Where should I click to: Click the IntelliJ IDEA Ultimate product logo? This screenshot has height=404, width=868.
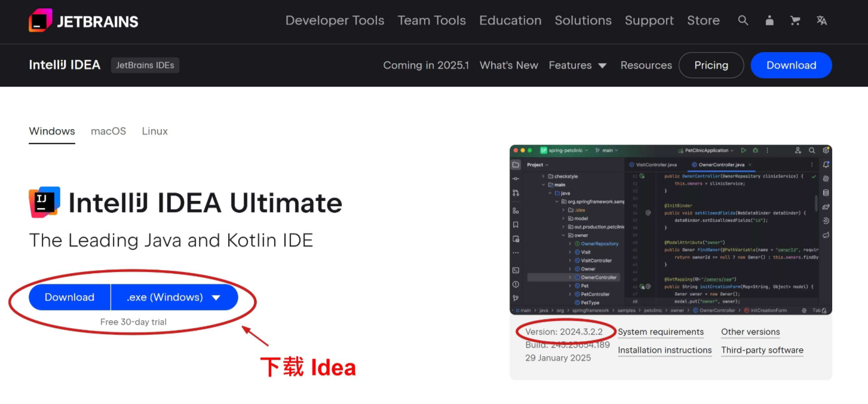click(44, 202)
